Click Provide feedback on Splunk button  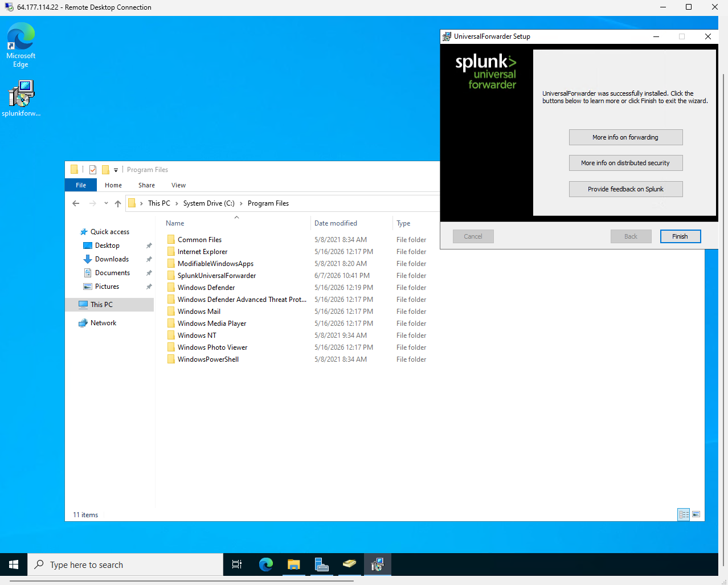[x=625, y=189]
